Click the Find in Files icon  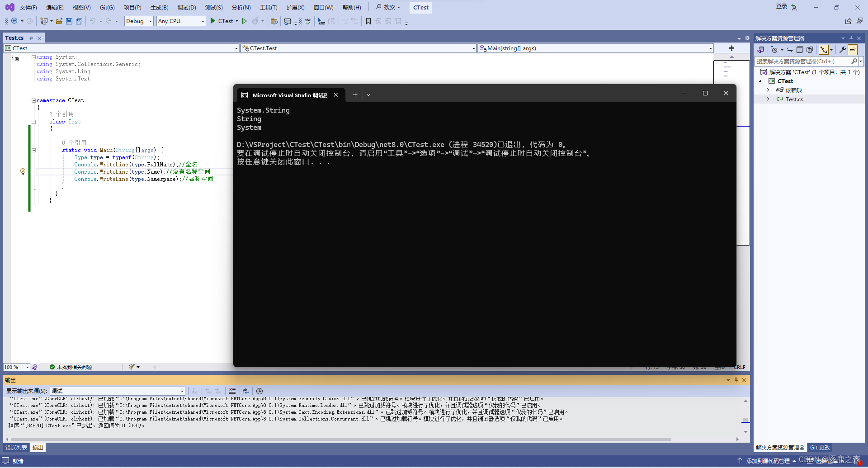pyautogui.click(x=274, y=21)
